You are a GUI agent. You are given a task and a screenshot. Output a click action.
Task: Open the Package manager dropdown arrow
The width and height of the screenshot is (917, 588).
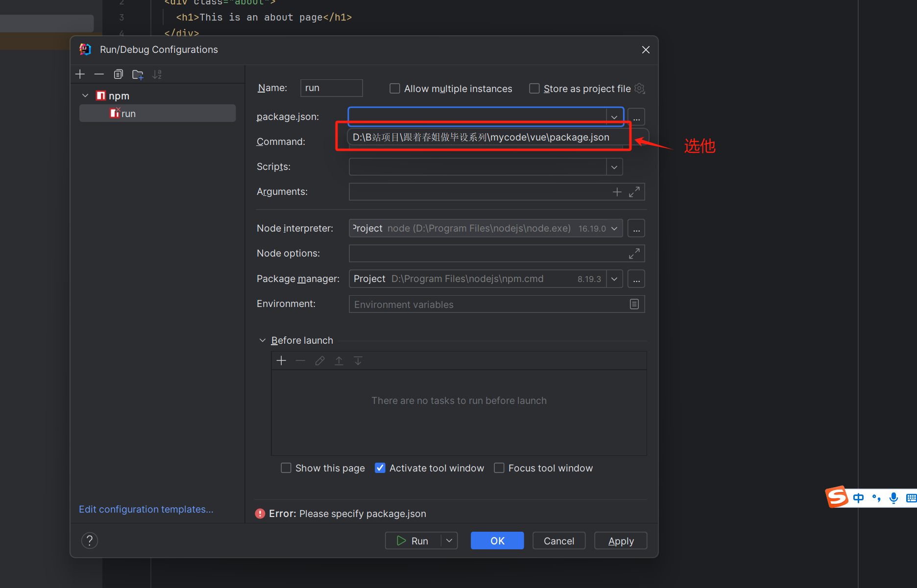[x=614, y=279]
